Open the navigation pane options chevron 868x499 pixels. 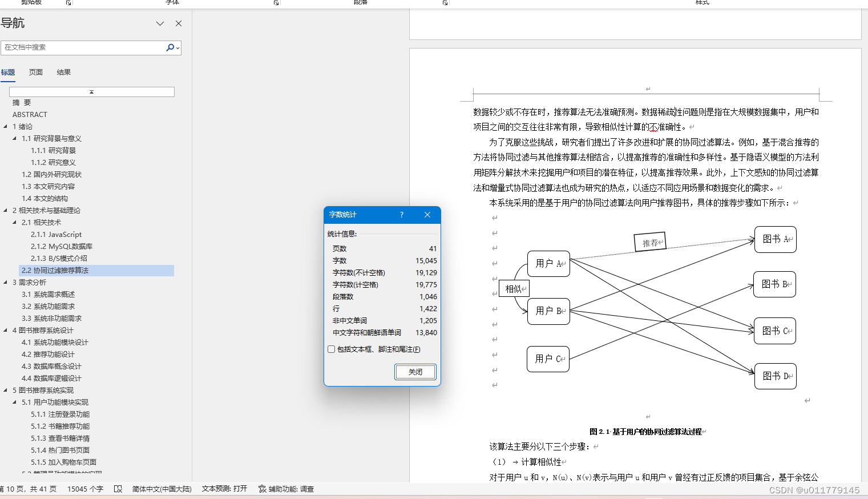click(160, 23)
